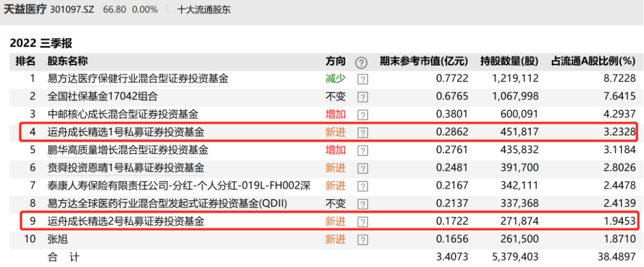This screenshot has height=267, width=644.
Task: Click the 持股数量(股) column header
Action: pyautogui.click(x=509, y=61)
